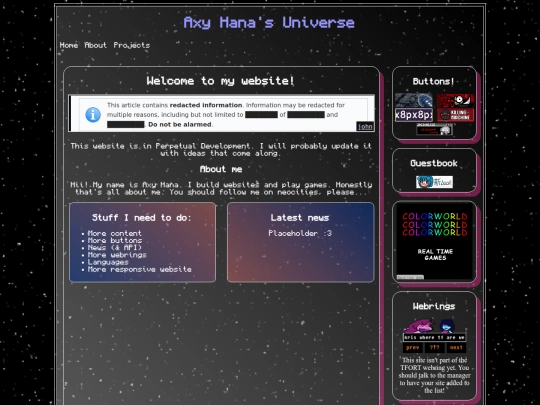This screenshot has height=405, width=540.
Task: Click the 'More webrings' list item
Action: 117,255
